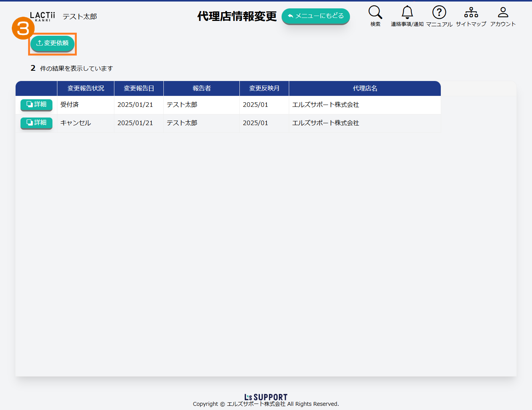The height and width of the screenshot is (410, 532).
Task: Select the 受付済 status cell
Action: tap(70, 105)
